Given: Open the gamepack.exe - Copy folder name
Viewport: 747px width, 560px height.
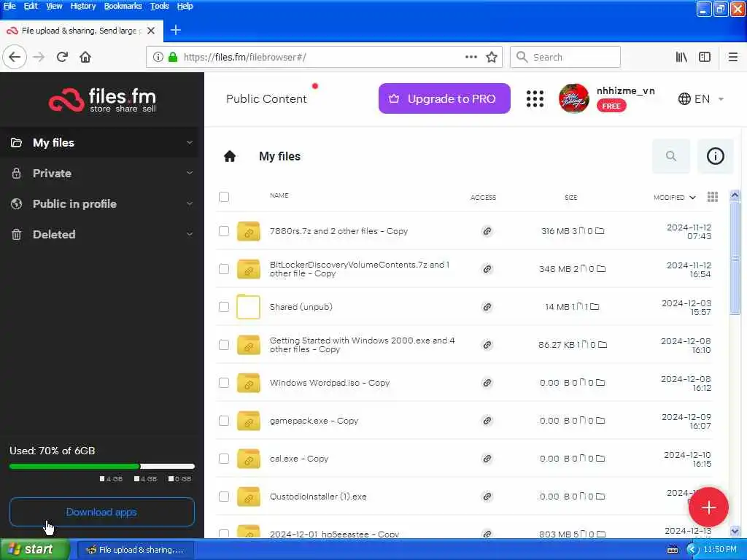Looking at the screenshot, I should click(314, 421).
